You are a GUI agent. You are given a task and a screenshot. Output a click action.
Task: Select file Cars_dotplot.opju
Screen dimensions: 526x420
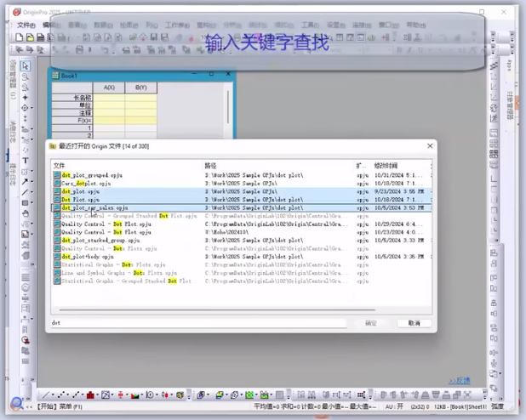[x=86, y=184]
